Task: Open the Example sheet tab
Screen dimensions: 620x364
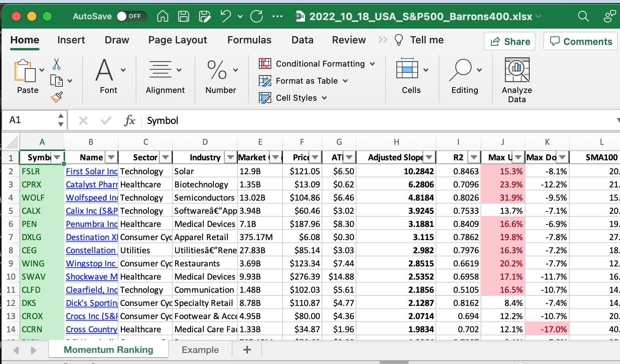Action: (200, 350)
